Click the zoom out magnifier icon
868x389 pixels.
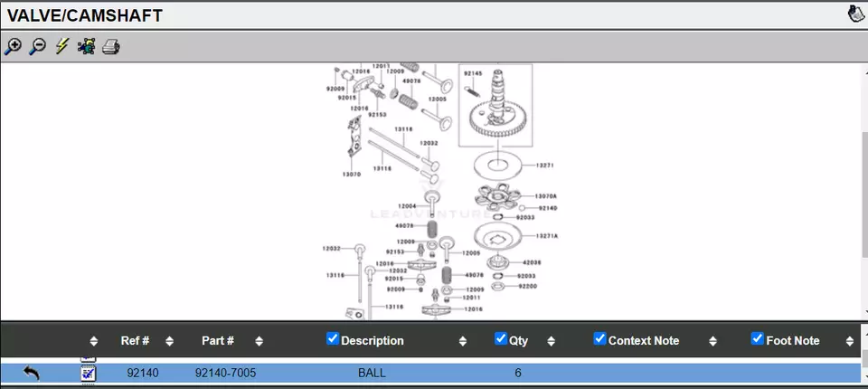coord(37,46)
